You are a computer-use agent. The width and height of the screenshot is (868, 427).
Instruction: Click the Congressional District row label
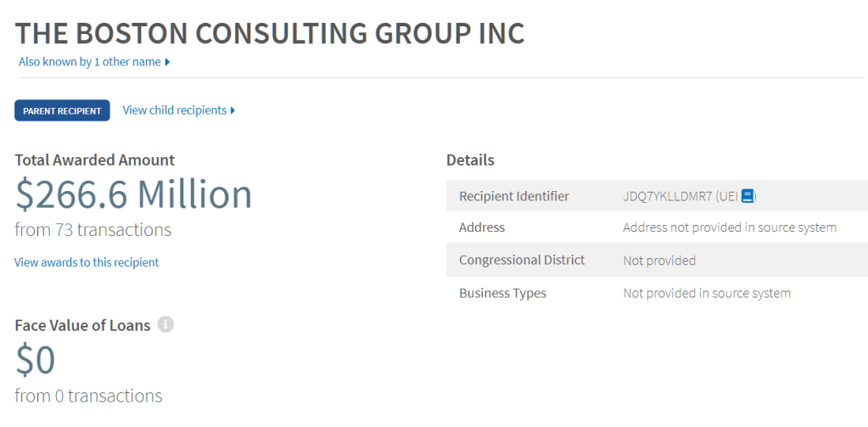point(522,260)
